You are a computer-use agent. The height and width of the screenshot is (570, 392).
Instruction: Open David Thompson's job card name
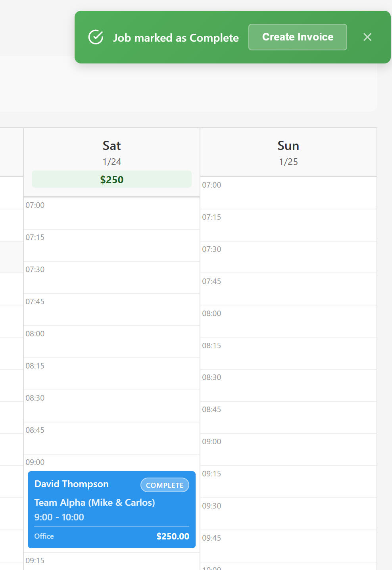(71, 484)
